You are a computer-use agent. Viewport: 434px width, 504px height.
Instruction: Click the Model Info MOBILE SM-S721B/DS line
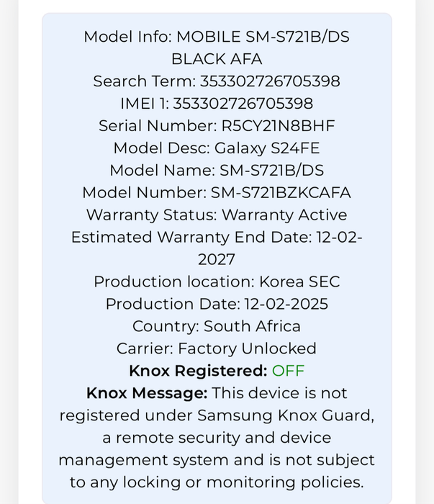(x=217, y=37)
